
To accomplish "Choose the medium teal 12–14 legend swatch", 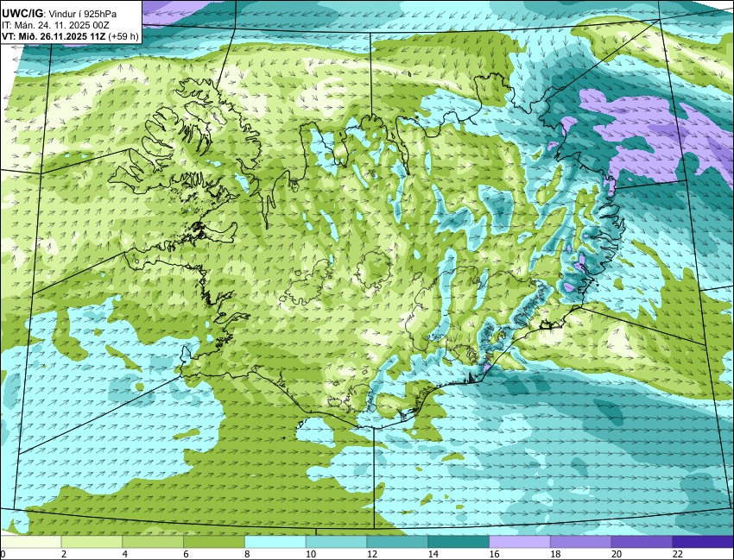I will (397, 542).
